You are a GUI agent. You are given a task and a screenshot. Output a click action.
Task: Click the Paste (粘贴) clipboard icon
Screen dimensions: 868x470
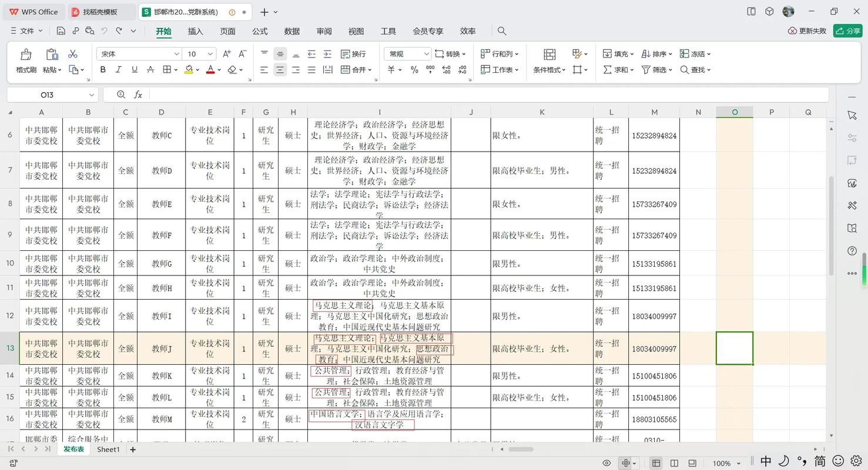point(52,54)
